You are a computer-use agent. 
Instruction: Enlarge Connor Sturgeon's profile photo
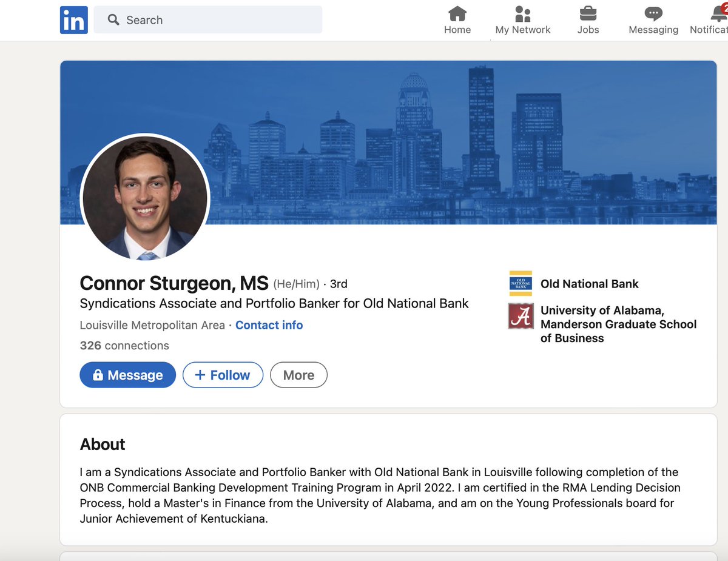click(x=145, y=198)
